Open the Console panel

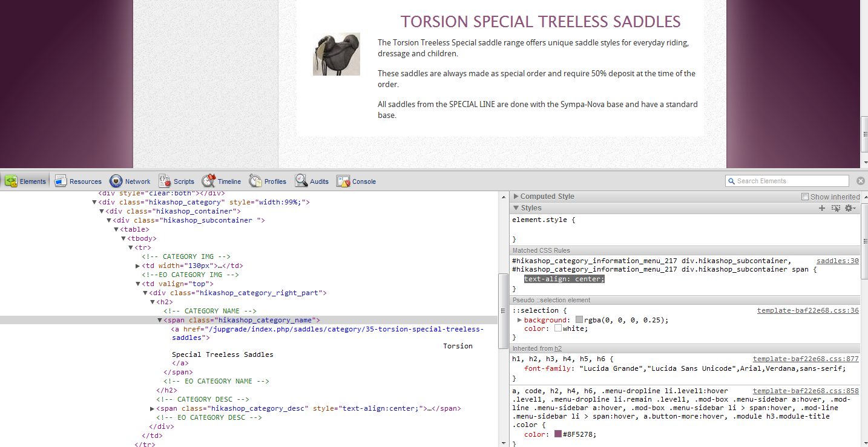pyautogui.click(x=356, y=181)
